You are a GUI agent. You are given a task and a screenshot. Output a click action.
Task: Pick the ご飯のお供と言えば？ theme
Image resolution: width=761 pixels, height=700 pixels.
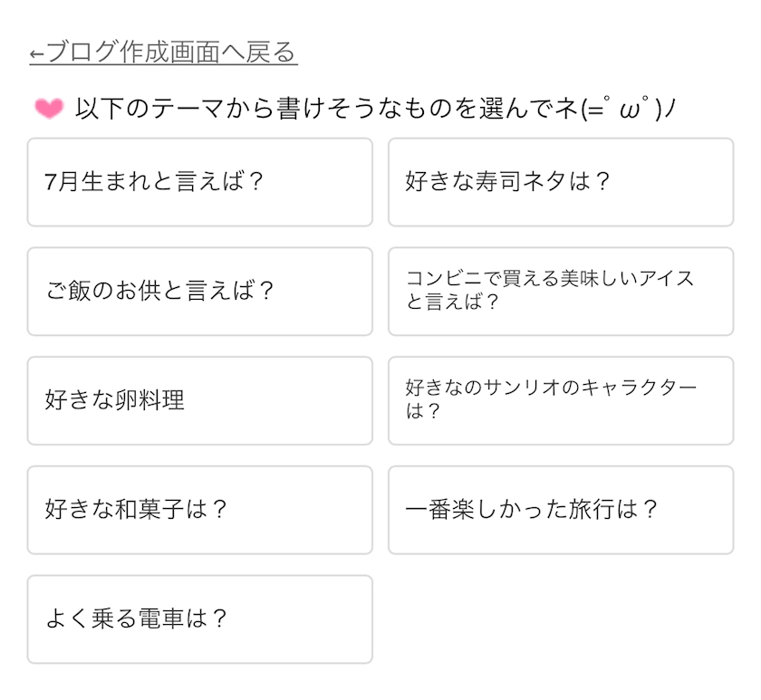point(199,292)
